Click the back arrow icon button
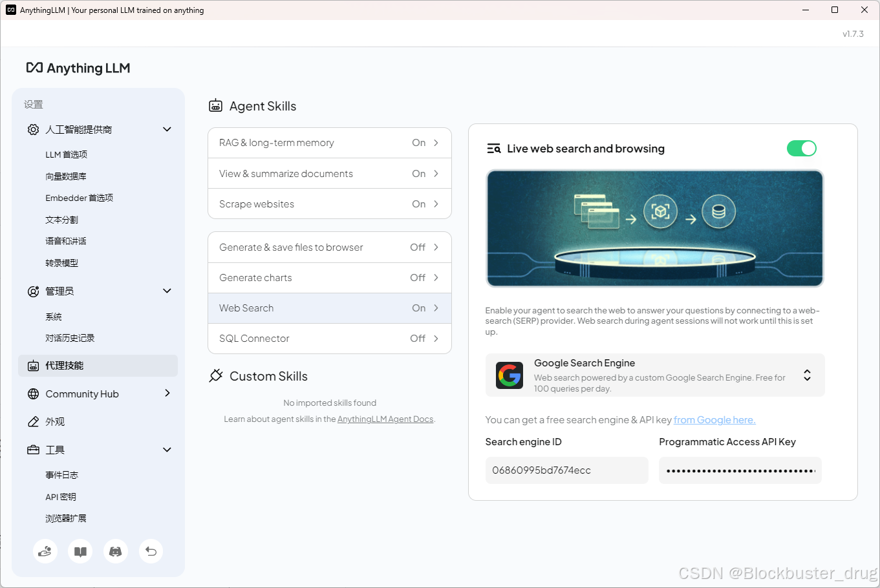Viewport: 880px width, 588px height. 151,551
